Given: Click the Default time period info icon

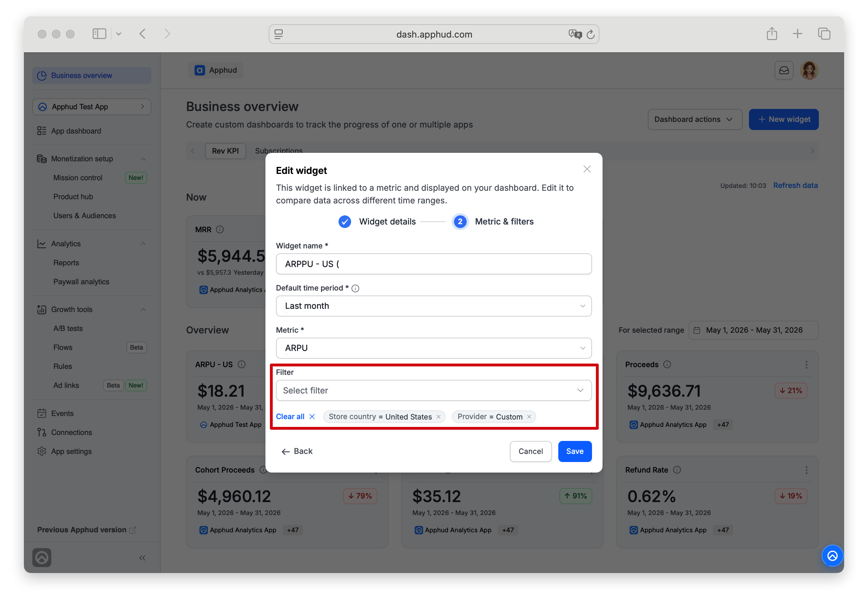Looking at the screenshot, I should (355, 288).
